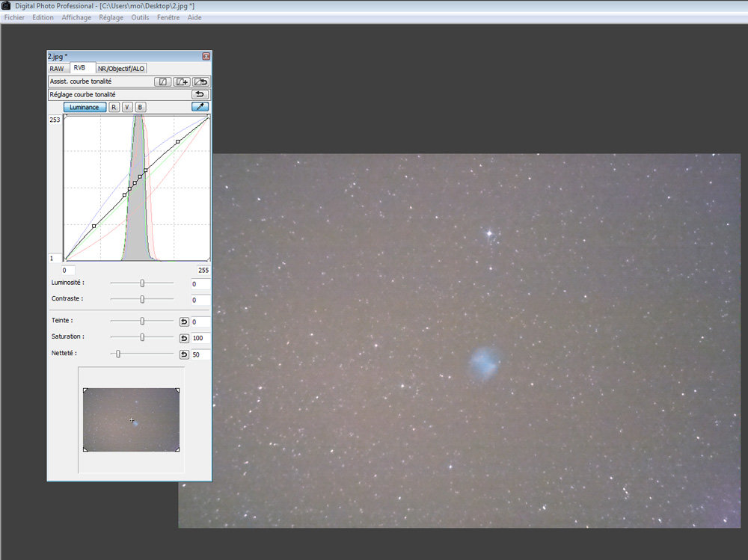Image resolution: width=748 pixels, height=560 pixels.
Task: Reset the Netteté value with its undo icon
Action: click(184, 354)
